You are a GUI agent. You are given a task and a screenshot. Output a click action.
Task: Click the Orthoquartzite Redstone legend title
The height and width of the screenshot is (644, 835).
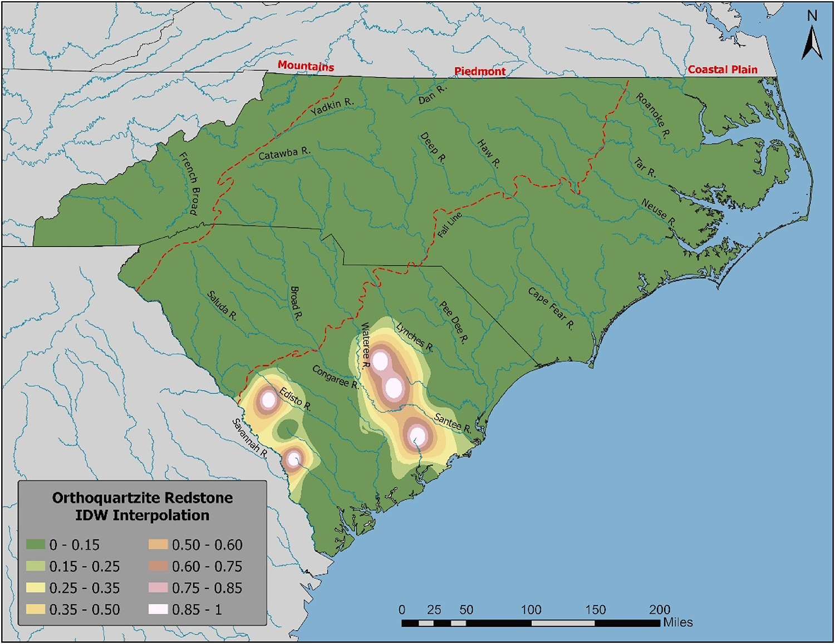point(143,506)
